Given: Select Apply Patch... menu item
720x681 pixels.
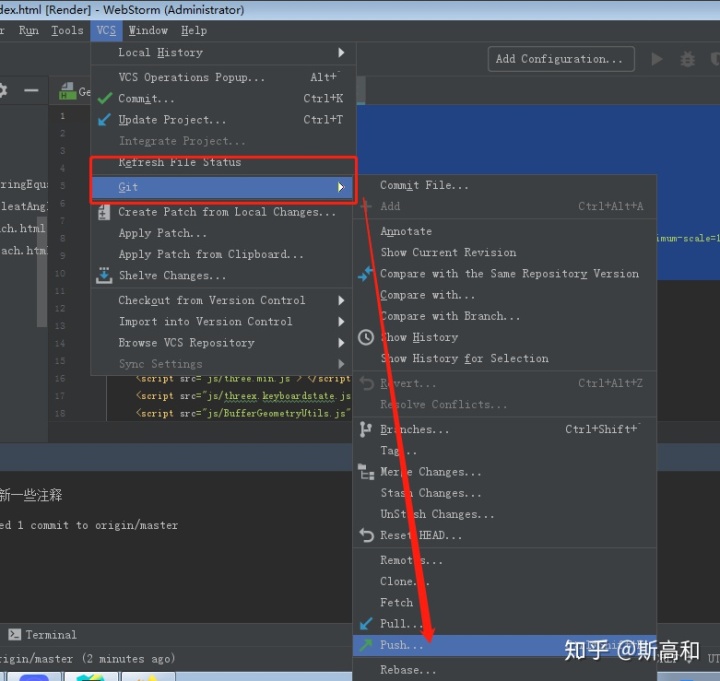Looking at the screenshot, I should 223,233.
